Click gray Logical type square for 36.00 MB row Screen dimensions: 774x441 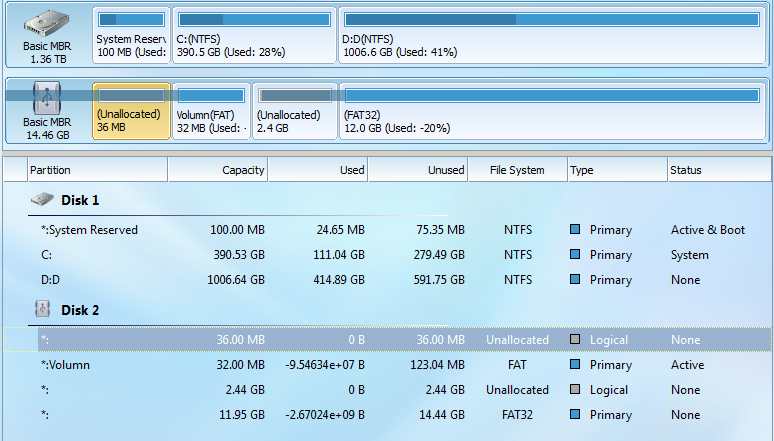pyautogui.click(x=575, y=340)
